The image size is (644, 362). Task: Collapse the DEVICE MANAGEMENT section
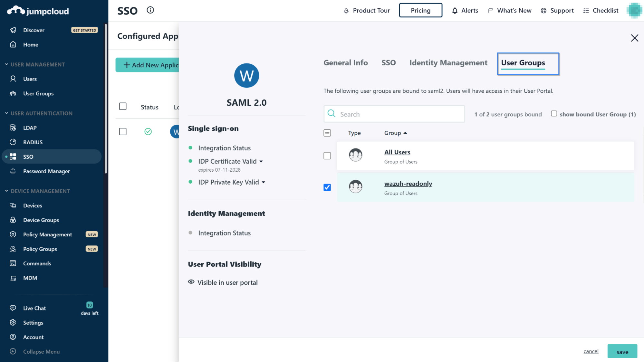click(6, 191)
